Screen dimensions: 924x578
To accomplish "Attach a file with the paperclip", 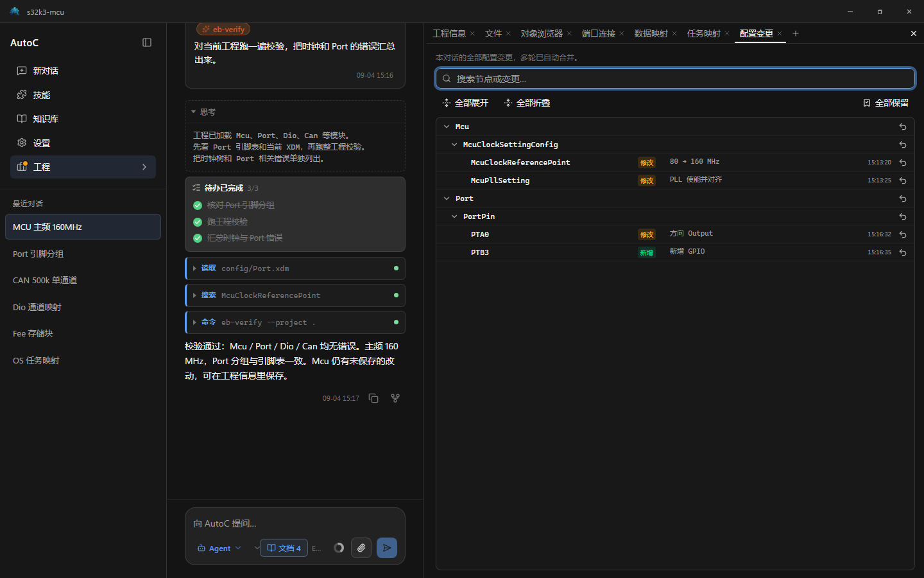I will [361, 548].
